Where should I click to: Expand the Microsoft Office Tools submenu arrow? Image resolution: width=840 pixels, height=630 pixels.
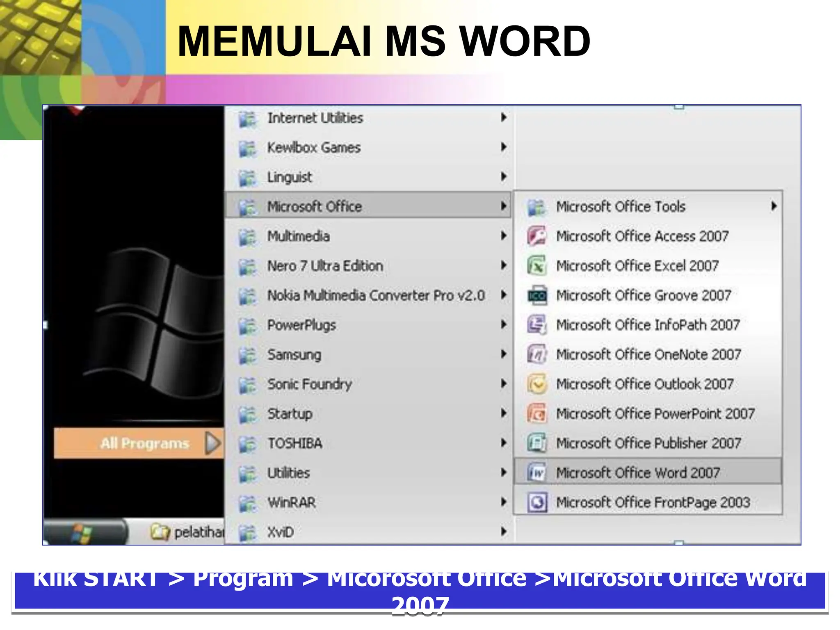pyautogui.click(x=774, y=206)
